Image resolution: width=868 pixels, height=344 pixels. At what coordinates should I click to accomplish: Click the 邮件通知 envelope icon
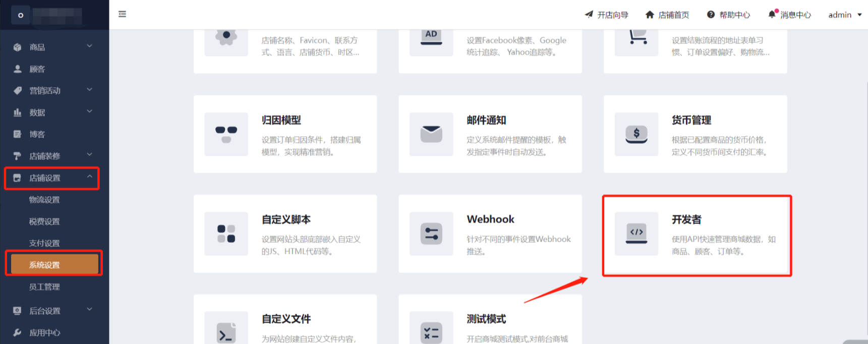(x=431, y=134)
